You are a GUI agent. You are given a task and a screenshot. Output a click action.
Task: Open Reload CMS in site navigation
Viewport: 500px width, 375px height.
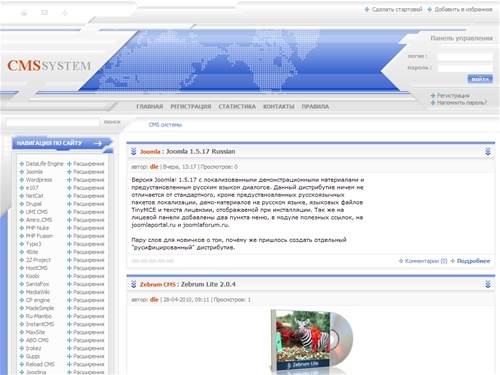(40, 364)
